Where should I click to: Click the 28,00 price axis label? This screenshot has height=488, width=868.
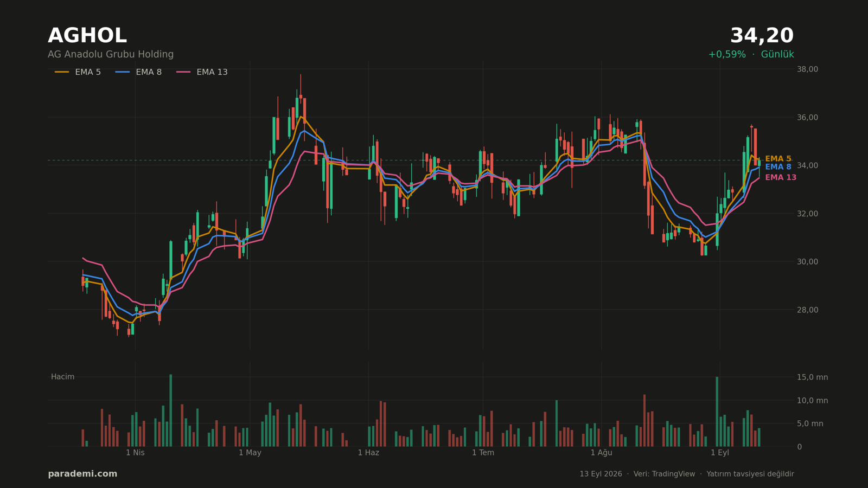tap(807, 310)
